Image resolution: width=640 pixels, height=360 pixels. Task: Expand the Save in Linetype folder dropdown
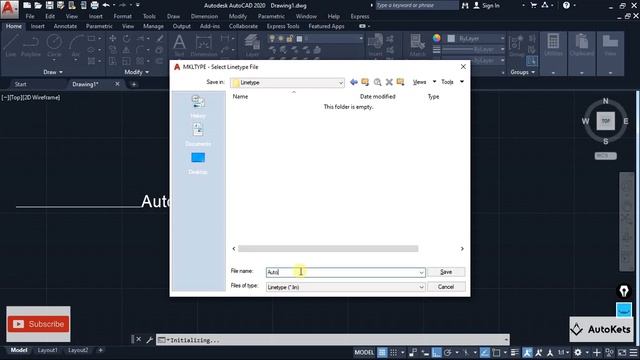[340, 83]
